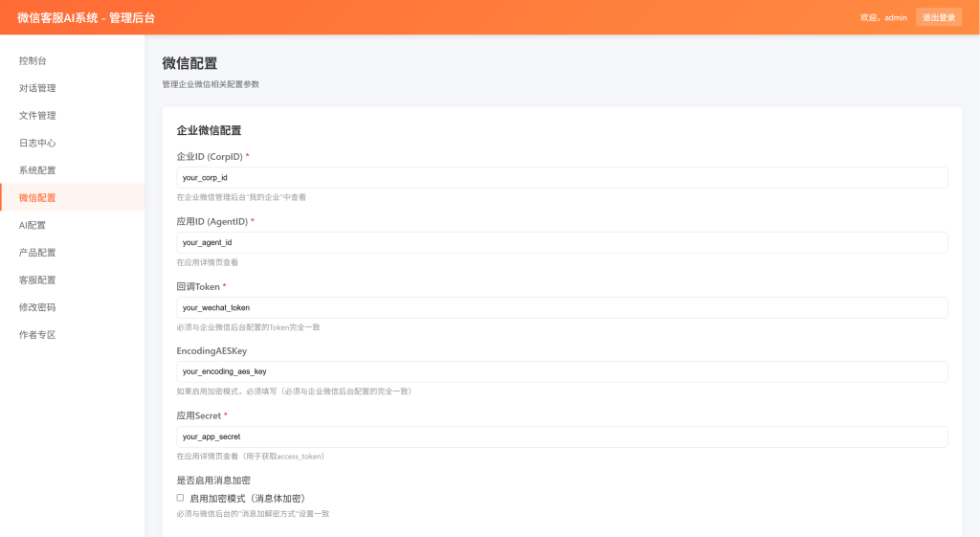The image size is (980, 537).
Task: Click the 应用ID (AgentID) input field
Action: [x=562, y=242]
